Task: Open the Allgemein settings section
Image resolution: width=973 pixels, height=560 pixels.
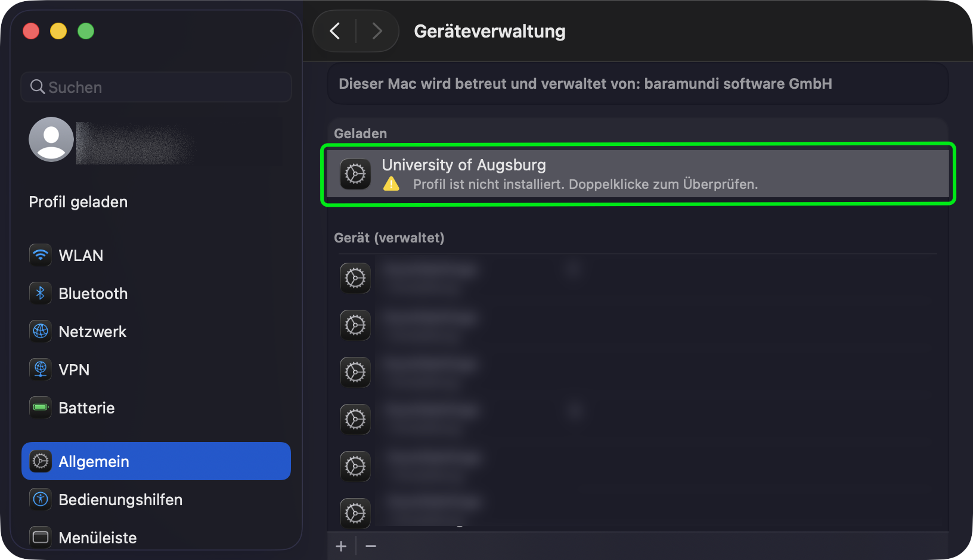Action: 156,462
